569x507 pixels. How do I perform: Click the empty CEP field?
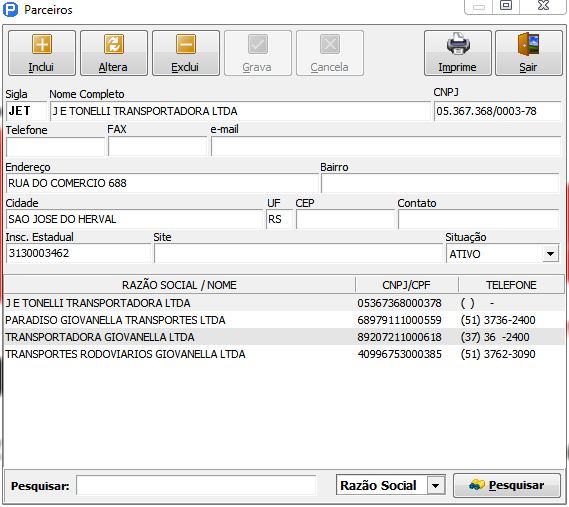pos(345,219)
